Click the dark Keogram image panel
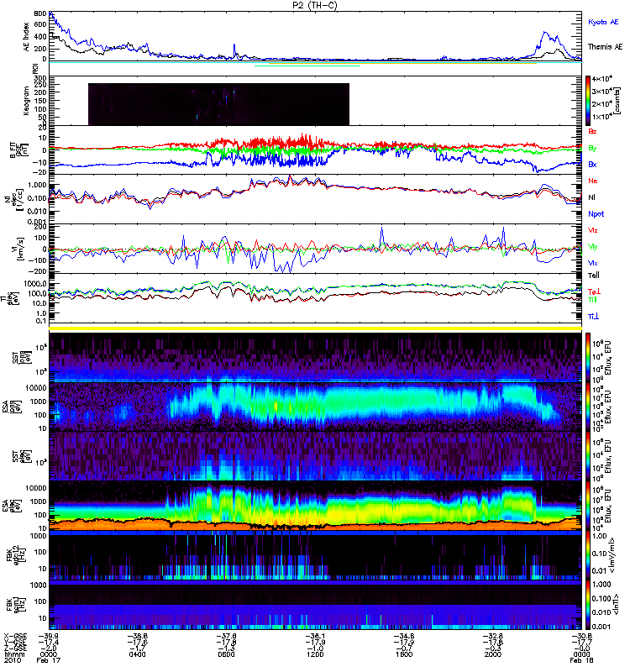The width and height of the screenshot is (630, 672). pos(218,104)
